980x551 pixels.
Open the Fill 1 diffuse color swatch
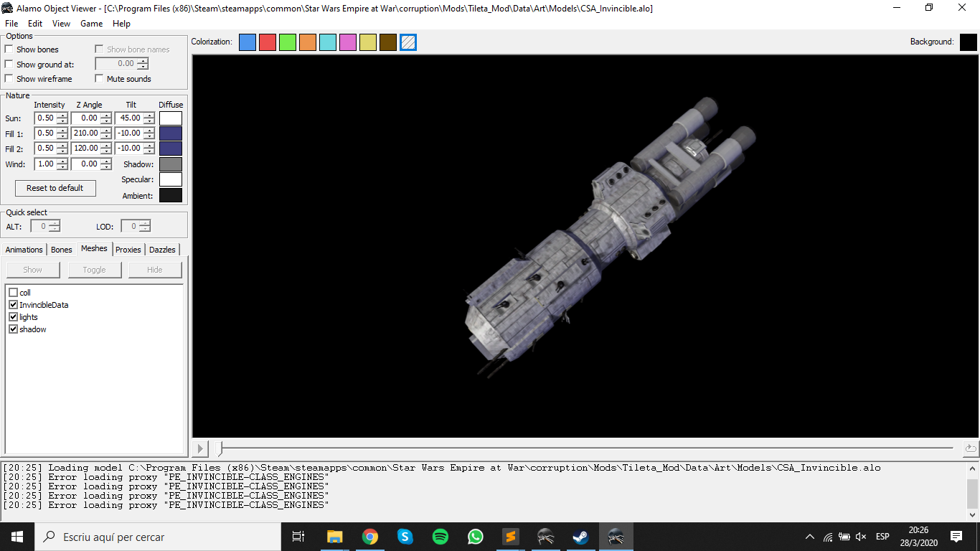click(x=171, y=133)
